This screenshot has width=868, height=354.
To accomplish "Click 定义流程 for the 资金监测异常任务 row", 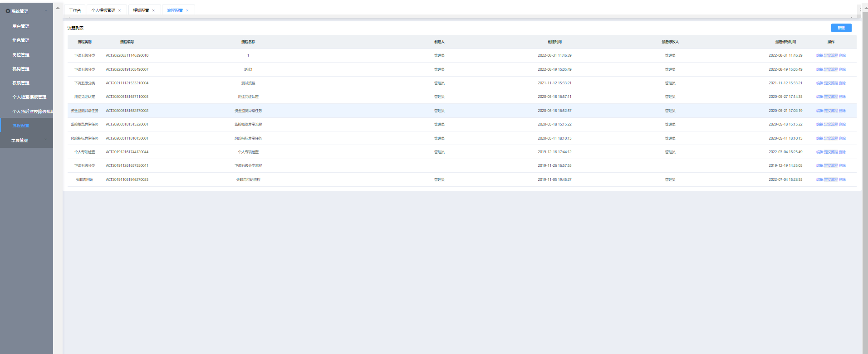I will click(831, 111).
